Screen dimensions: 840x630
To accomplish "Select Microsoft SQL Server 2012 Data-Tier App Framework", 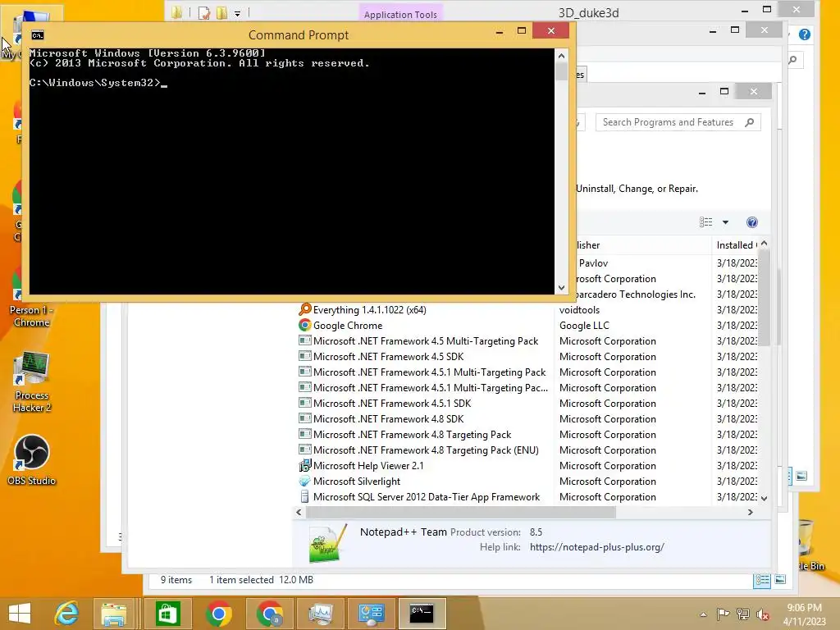I will (427, 496).
